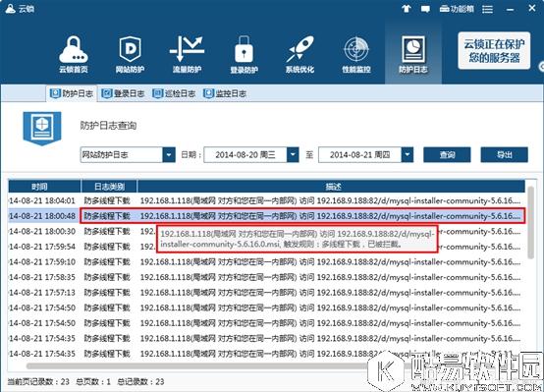Click the 查询 query button
This screenshot has width=544, height=392.
(x=447, y=155)
